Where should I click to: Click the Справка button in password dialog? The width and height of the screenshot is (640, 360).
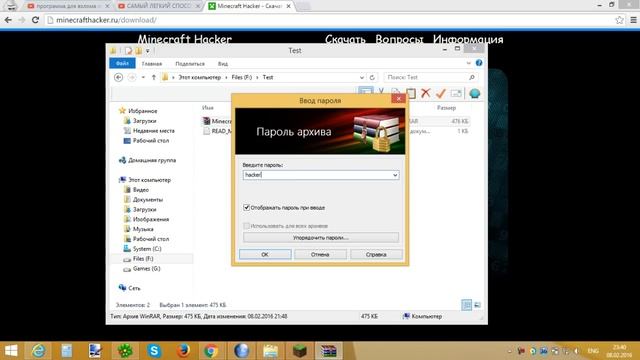pos(376,254)
